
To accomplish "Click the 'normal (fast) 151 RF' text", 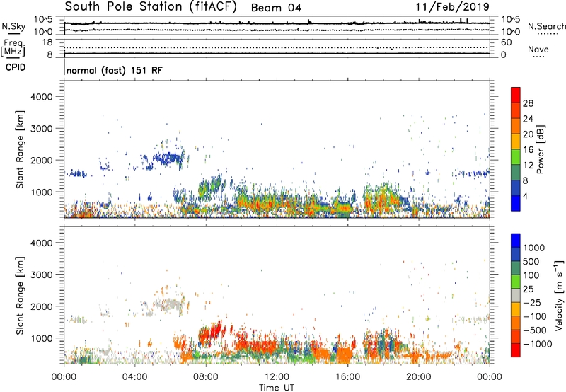I will coord(115,70).
